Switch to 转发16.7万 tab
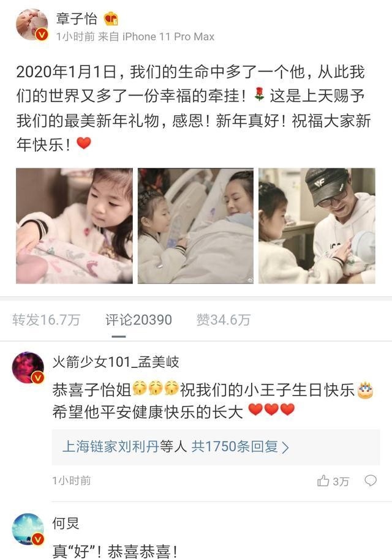The width and height of the screenshot is (392, 559). [46, 320]
